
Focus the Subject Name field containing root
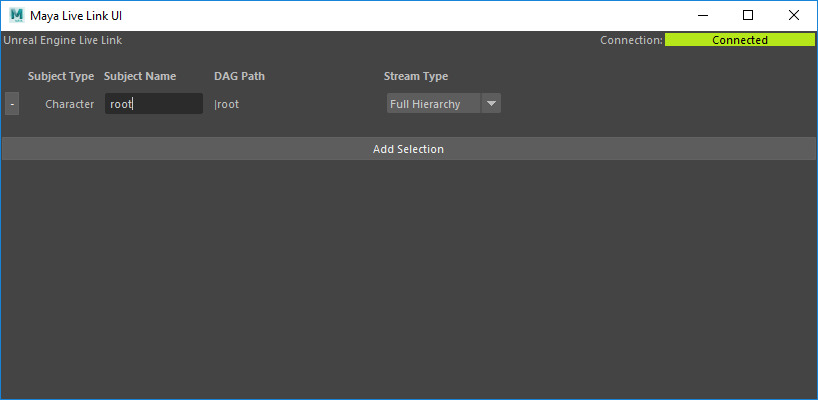(x=153, y=104)
